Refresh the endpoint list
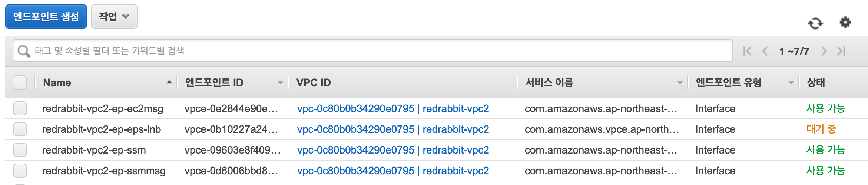Viewport: 868px width, 185px height. pyautogui.click(x=815, y=23)
